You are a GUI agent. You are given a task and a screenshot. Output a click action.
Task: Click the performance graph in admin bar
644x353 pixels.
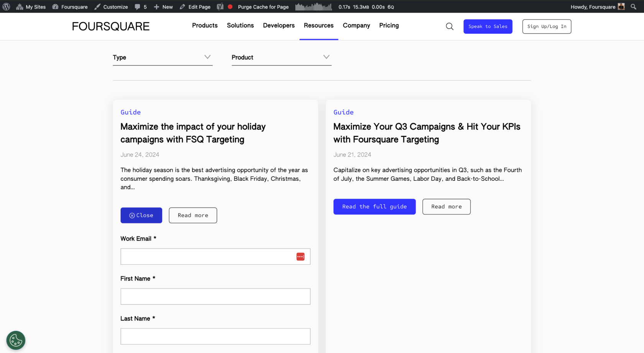pos(314,7)
